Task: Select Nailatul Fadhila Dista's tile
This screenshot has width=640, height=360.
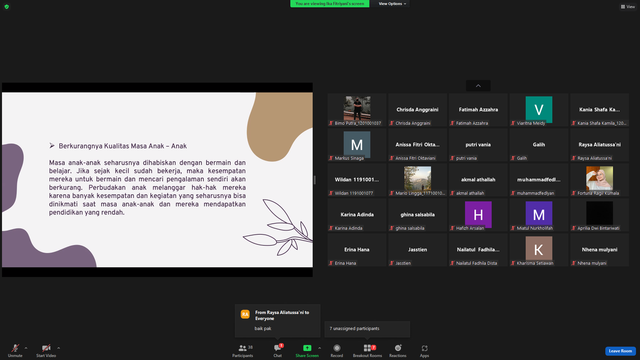Action: (x=478, y=250)
